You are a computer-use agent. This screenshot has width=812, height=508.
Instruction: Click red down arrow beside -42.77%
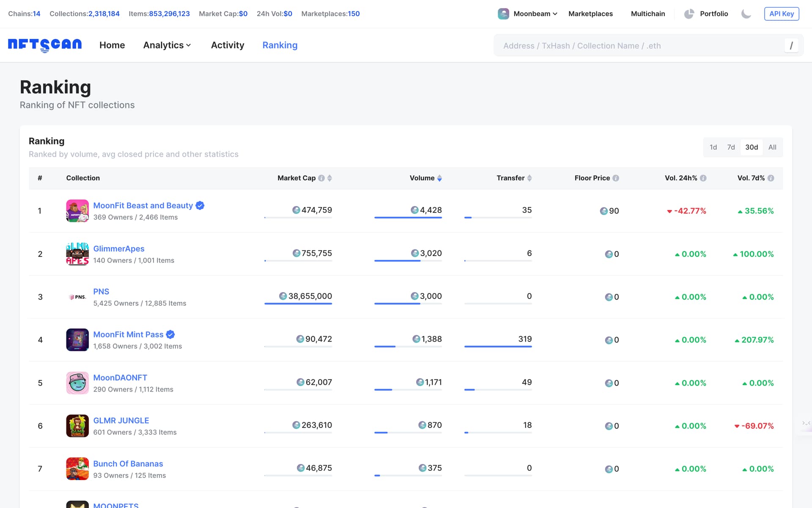[669, 211]
